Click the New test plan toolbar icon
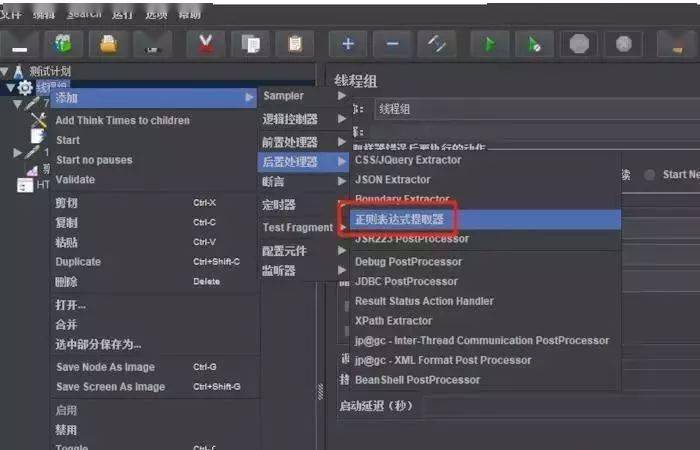This screenshot has width=700, height=450. [19, 44]
